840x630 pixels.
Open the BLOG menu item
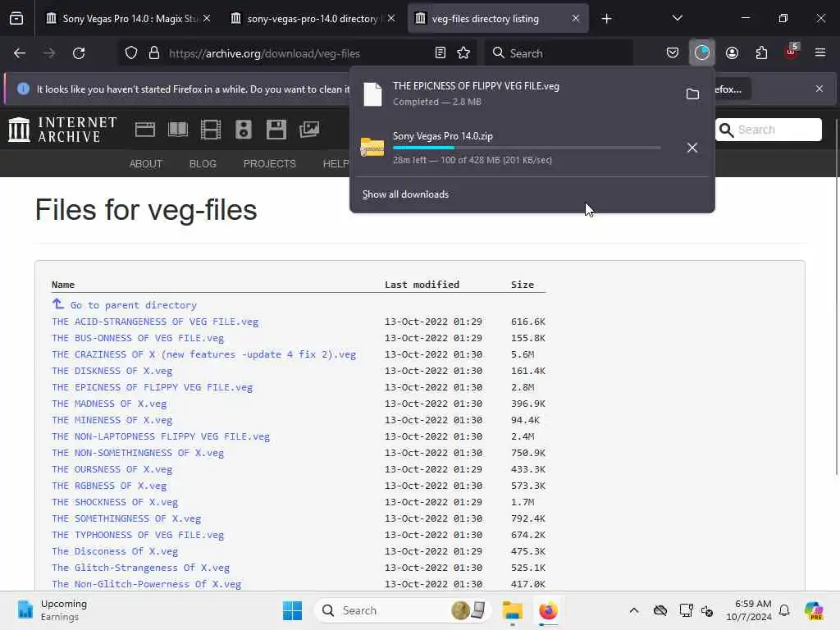click(x=203, y=164)
